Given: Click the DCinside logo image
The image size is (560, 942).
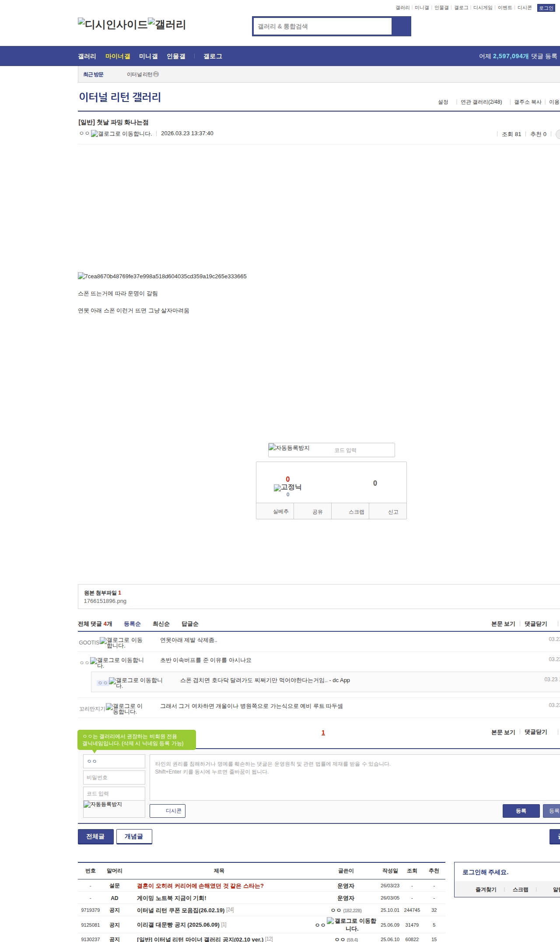Looking at the screenshot, I should point(113,25).
